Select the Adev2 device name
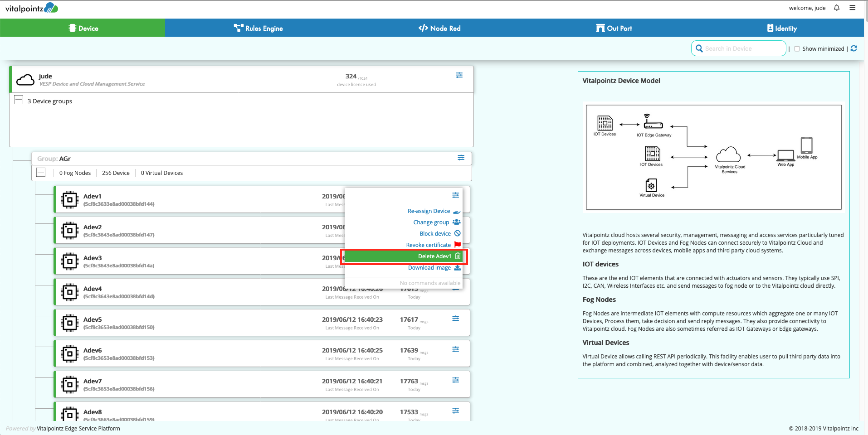Viewport: 868px width, 435px height. [x=93, y=227]
